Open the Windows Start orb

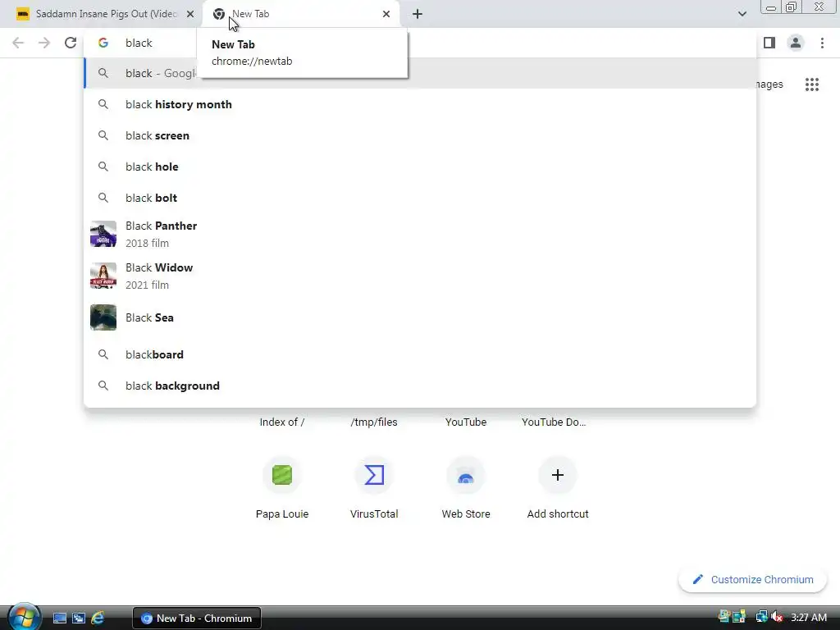click(x=24, y=617)
